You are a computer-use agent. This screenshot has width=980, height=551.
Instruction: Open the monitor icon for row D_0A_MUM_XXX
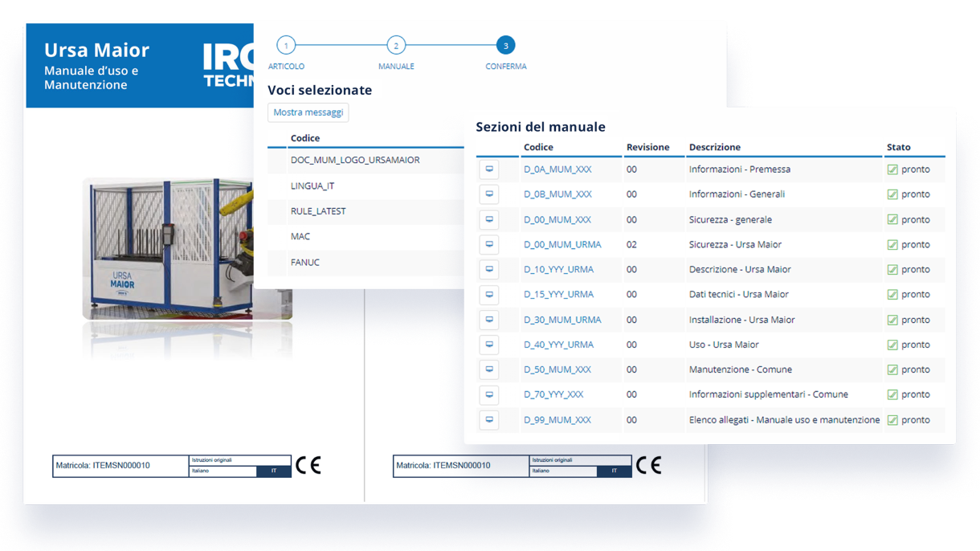pyautogui.click(x=489, y=169)
